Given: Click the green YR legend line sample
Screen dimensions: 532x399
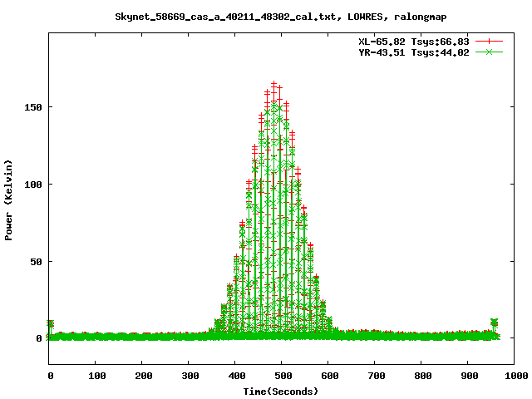Looking at the screenshot, I should point(489,52).
